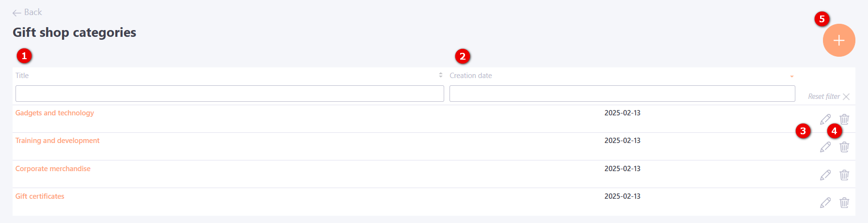Open the Gadgets and technology link
Image resolution: width=868 pixels, height=223 pixels.
click(55, 113)
